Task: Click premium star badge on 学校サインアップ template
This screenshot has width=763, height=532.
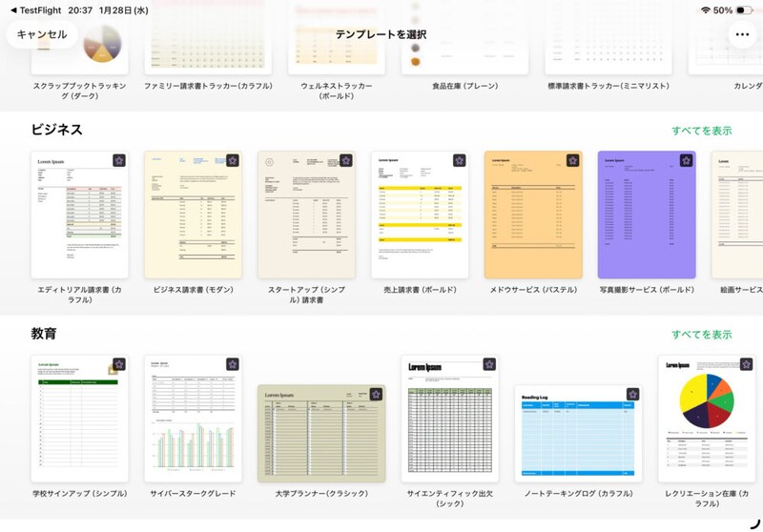Action: pyautogui.click(x=119, y=365)
